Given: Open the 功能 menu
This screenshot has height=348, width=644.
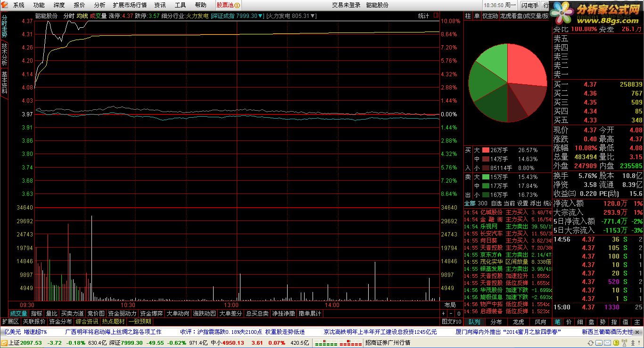Looking at the screenshot, I should click(x=39, y=5).
